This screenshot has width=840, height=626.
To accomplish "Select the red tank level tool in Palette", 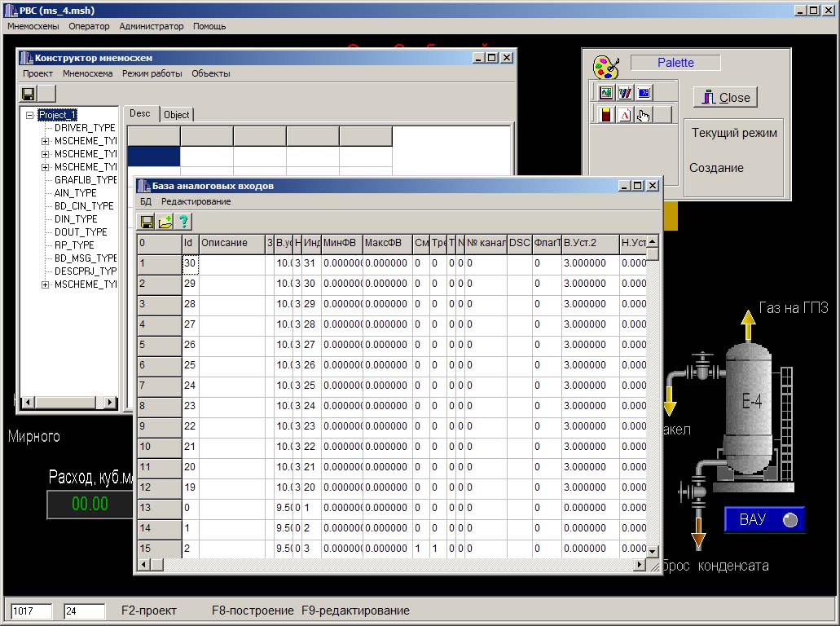I will click(x=606, y=115).
